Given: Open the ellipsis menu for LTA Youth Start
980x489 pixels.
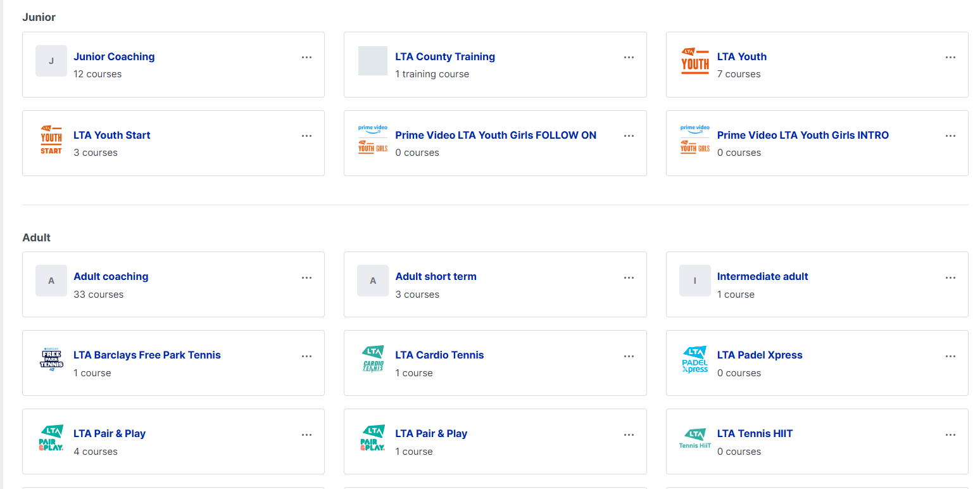Looking at the screenshot, I should click(306, 136).
